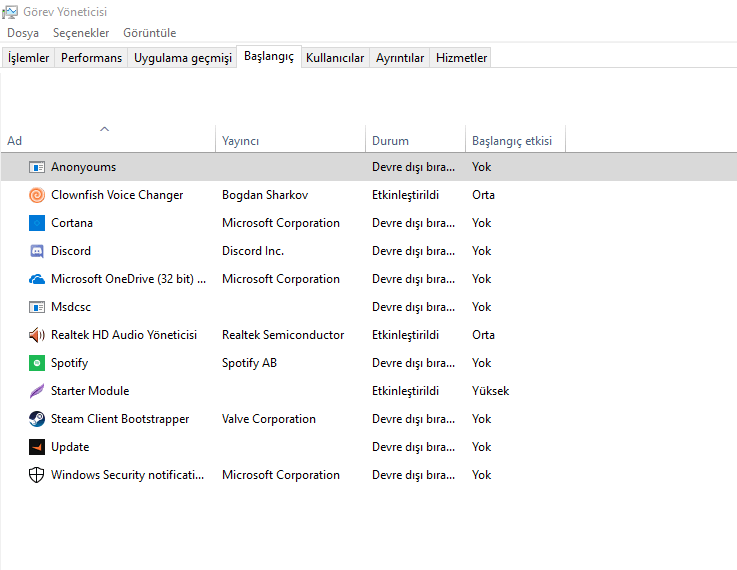
Task: Switch to the Uygulama geçmişi tab
Action: click(x=183, y=58)
